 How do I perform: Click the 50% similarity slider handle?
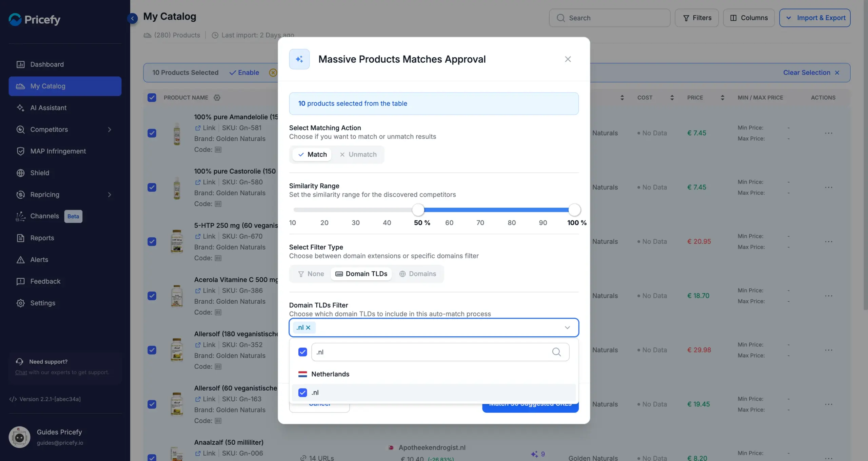pyautogui.click(x=418, y=210)
